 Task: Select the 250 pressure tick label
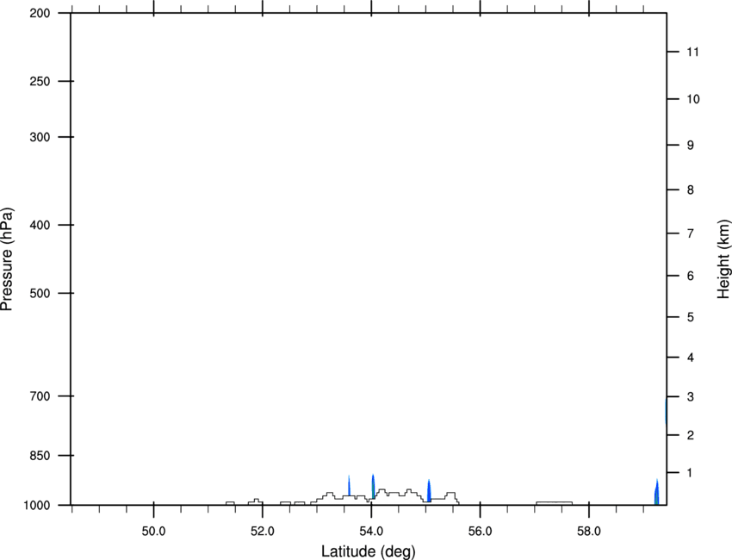click(x=40, y=81)
